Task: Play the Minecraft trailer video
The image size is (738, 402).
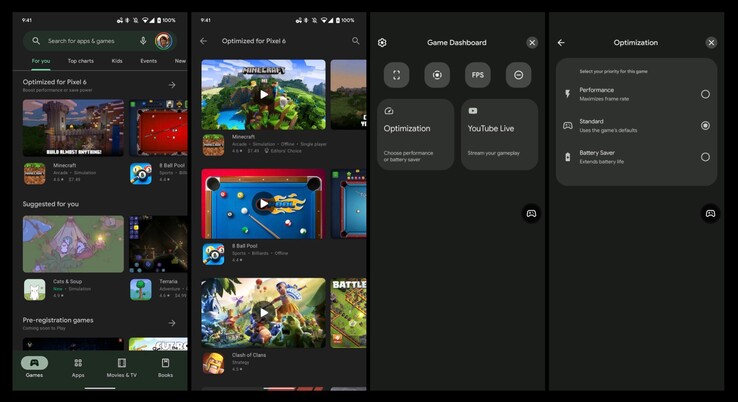Action: coord(264,95)
